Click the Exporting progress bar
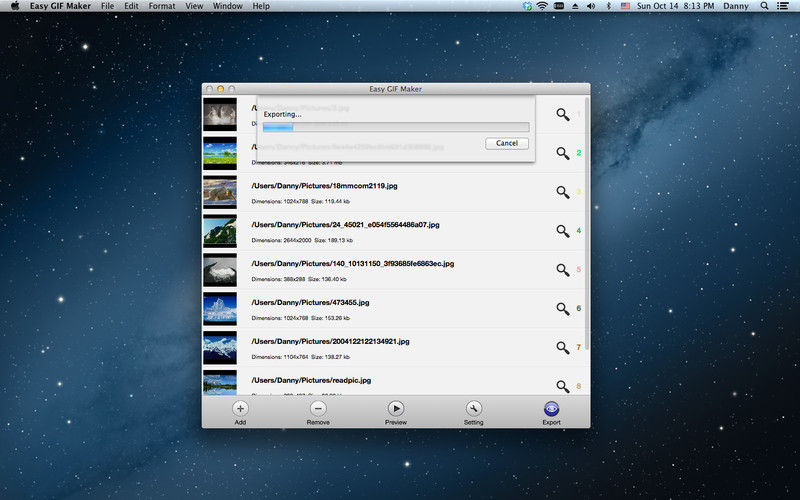 point(396,127)
